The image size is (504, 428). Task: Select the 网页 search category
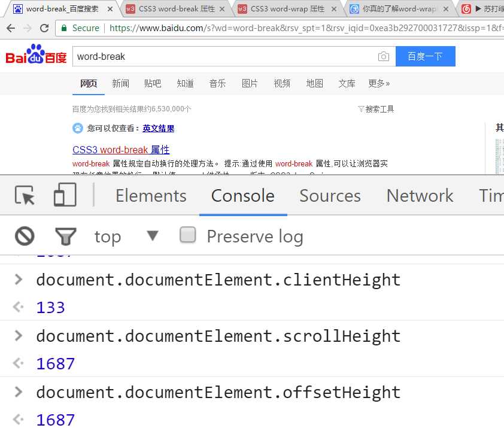pos(89,84)
